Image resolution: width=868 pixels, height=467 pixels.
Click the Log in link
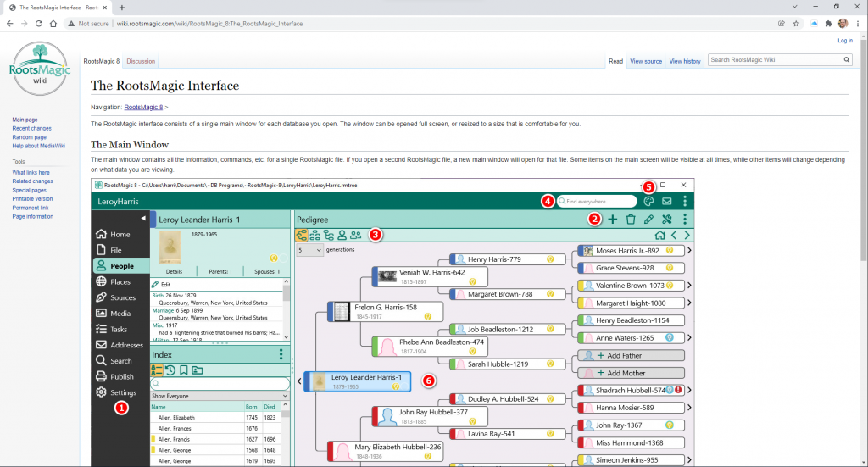pos(845,41)
